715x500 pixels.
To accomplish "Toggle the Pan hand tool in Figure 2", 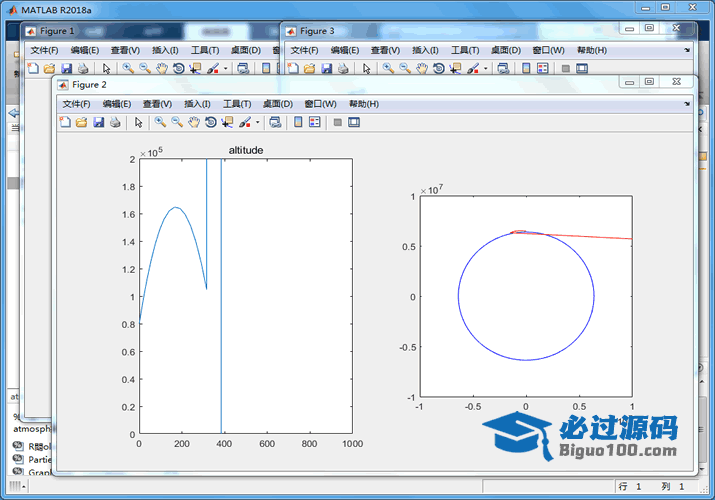I will click(x=193, y=122).
